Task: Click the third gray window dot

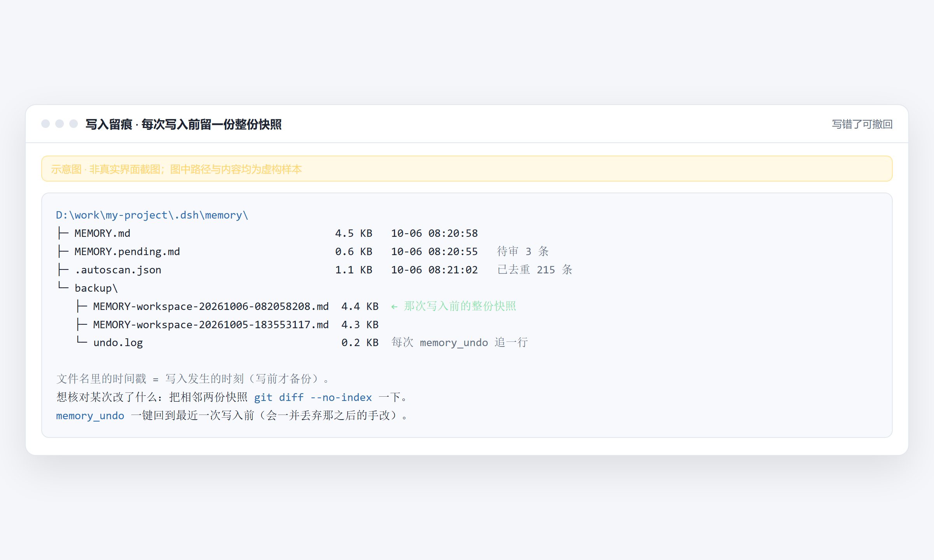Action: pyautogui.click(x=74, y=124)
